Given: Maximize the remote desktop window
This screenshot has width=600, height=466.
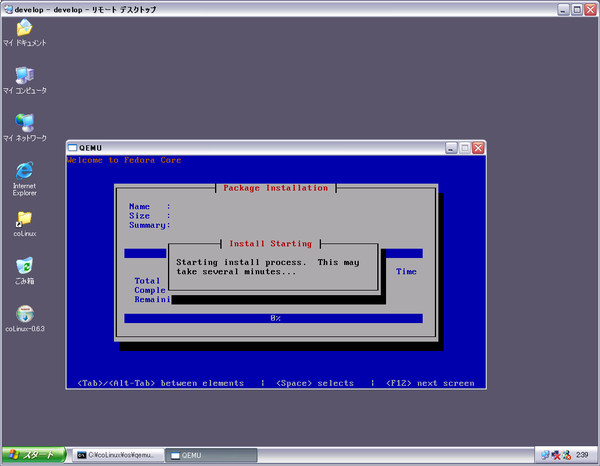Looking at the screenshot, I should click(577, 10).
